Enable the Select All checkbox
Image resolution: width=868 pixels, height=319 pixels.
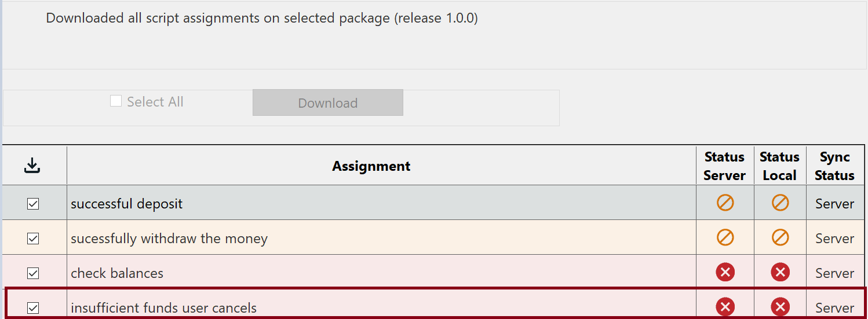(x=116, y=101)
